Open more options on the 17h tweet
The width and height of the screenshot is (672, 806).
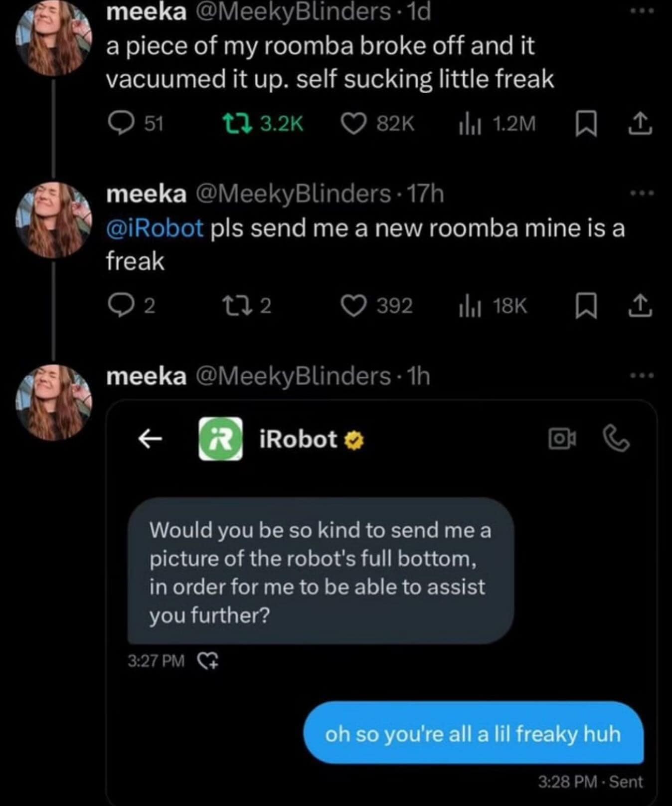[x=642, y=193]
